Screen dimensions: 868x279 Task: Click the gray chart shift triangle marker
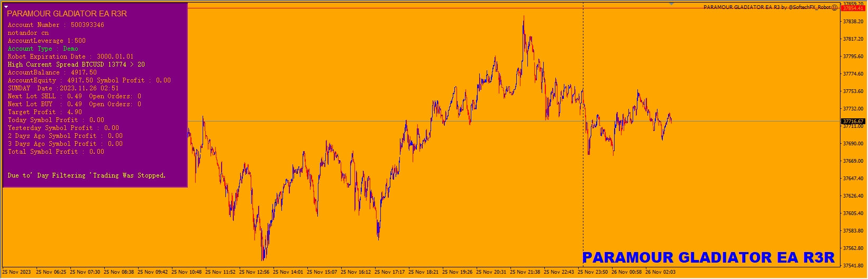coord(672,4)
